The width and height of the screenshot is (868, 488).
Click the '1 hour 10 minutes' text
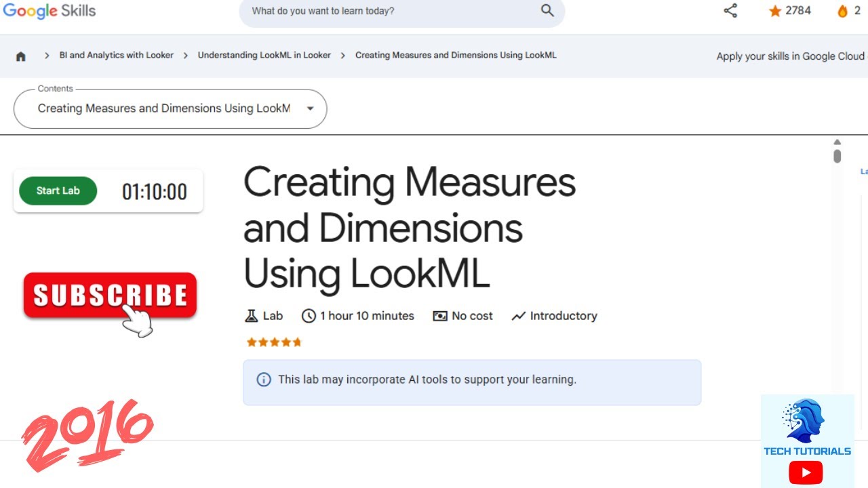click(367, 316)
